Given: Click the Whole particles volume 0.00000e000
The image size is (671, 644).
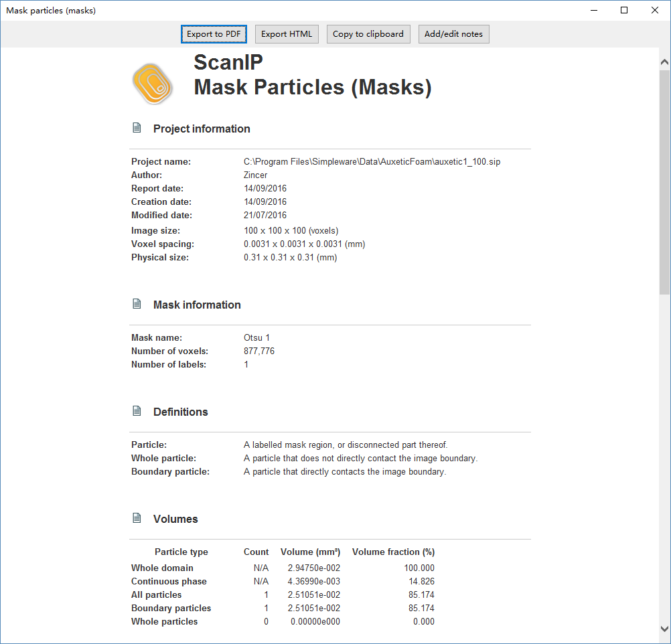Looking at the screenshot, I should tap(315, 621).
